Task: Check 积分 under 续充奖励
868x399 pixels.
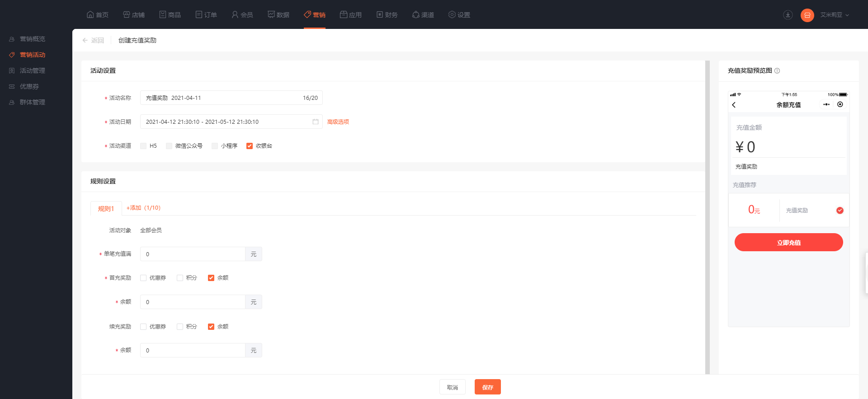Action: click(x=180, y=327)
